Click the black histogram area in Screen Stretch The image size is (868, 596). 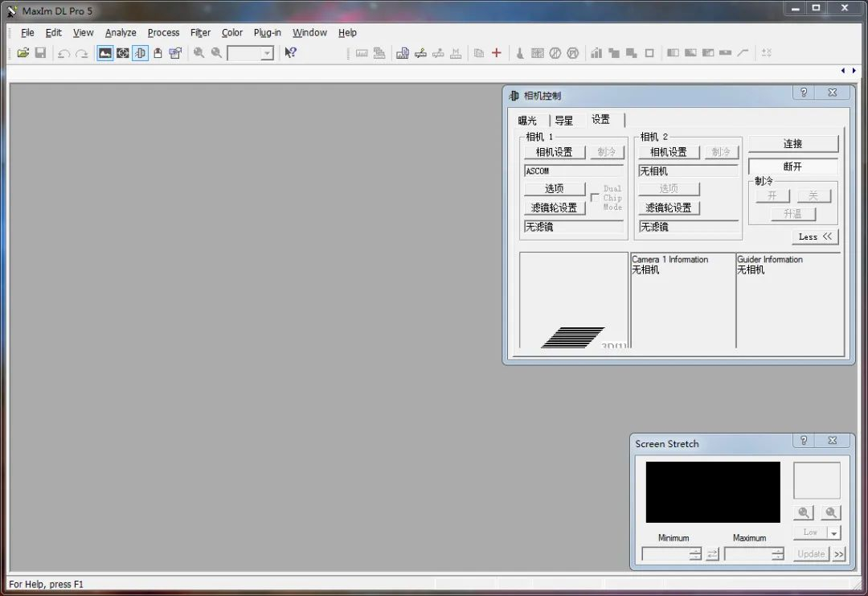click(712, 491)
